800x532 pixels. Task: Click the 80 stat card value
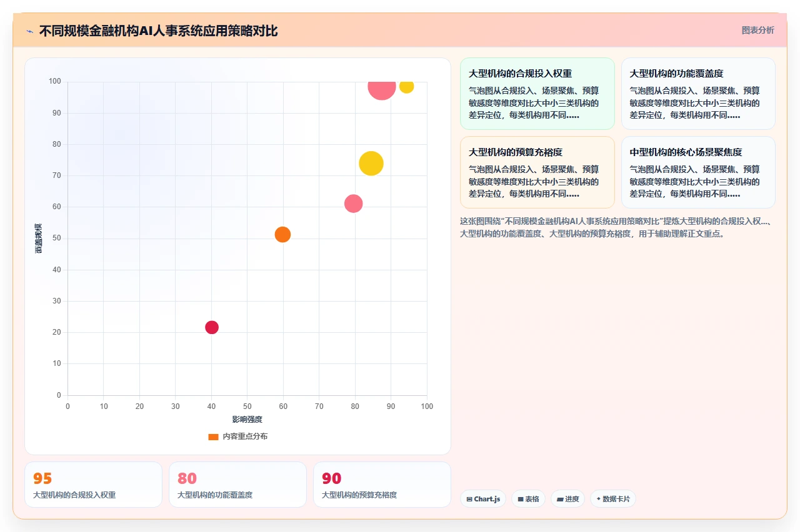point(187,479)
